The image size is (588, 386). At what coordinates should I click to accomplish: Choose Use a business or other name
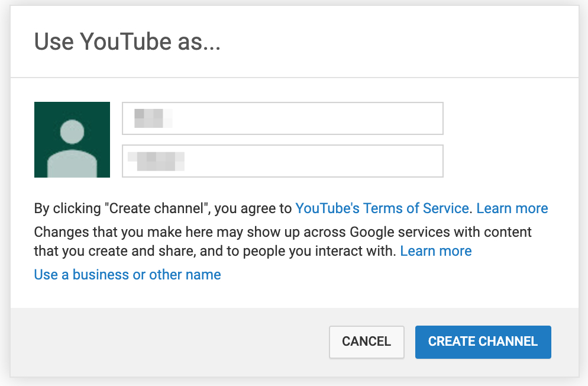coord(128,275)
